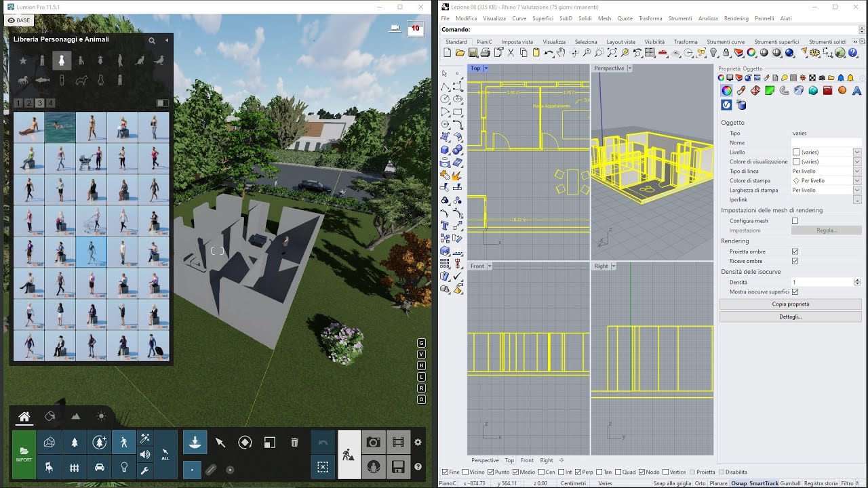Viewport: 868px width, 488px height.
Task: Click the Rhino Save file icon
Action: coord(473,53)
